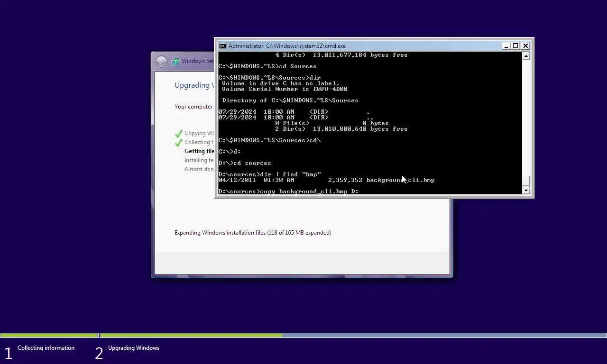Image resolution: width=607 pixels, height=364 pixels.
Task: Click the Windows Setup back arrow button
Action: point(161,62)
